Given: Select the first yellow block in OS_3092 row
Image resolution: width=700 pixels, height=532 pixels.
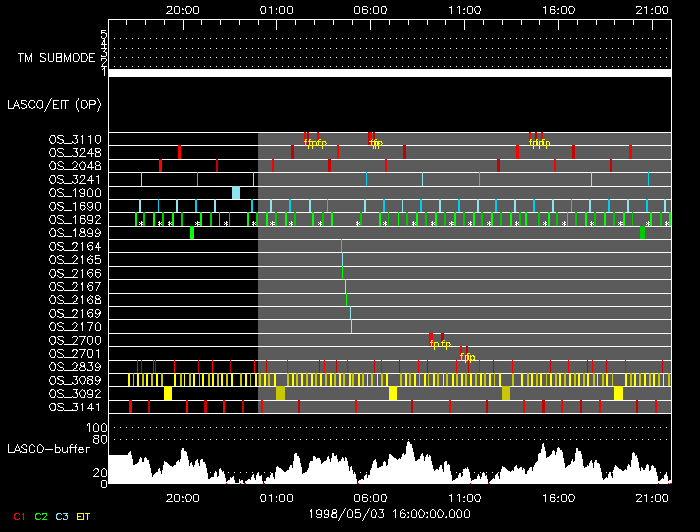Looking at the screenshot, I should [x=168, y=394].
